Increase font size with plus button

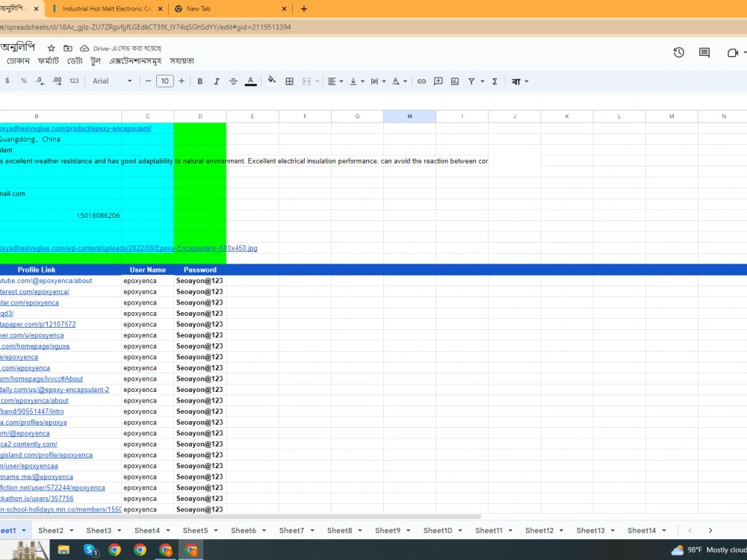tap(182, 81)
